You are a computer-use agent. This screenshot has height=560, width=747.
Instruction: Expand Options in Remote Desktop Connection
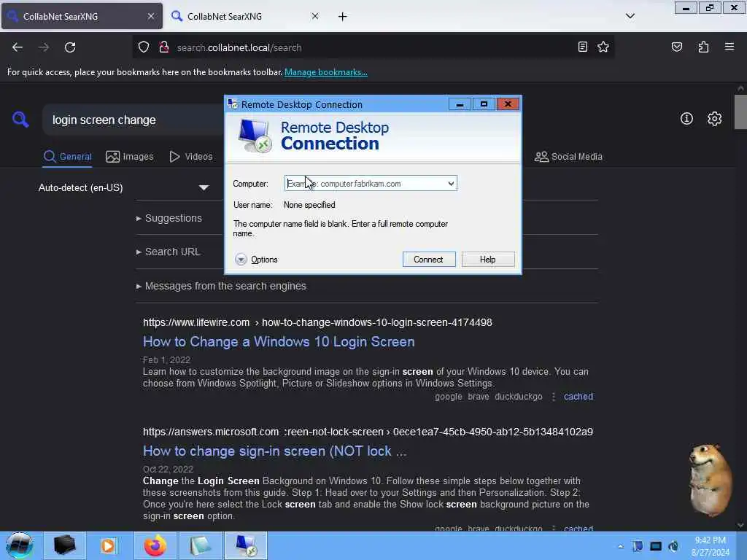point(256,260)
